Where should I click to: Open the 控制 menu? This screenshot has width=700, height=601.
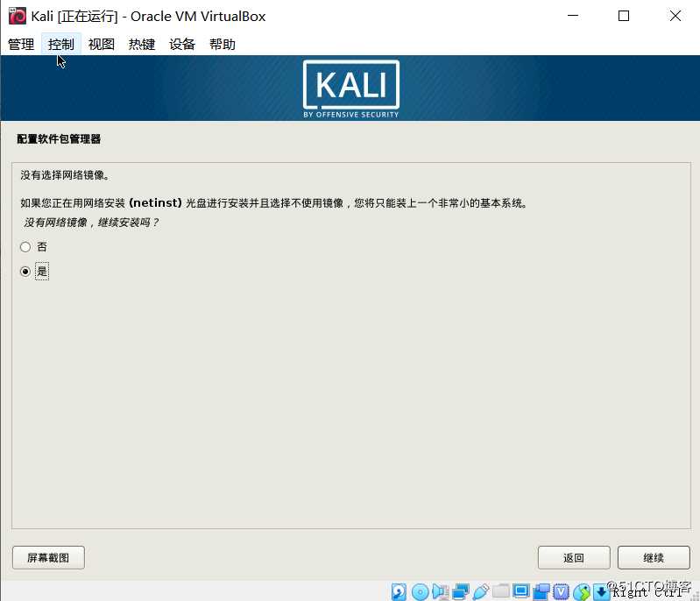click(61, 44)
